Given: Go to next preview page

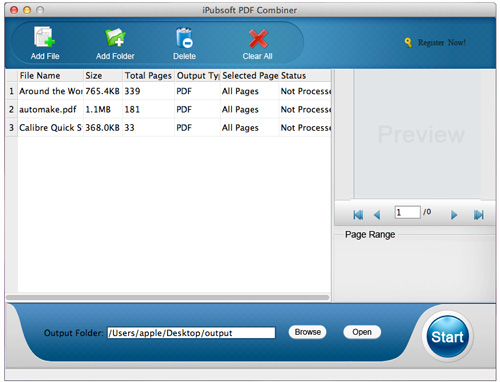Looking at the screenshot, I should tap(454, 215).
